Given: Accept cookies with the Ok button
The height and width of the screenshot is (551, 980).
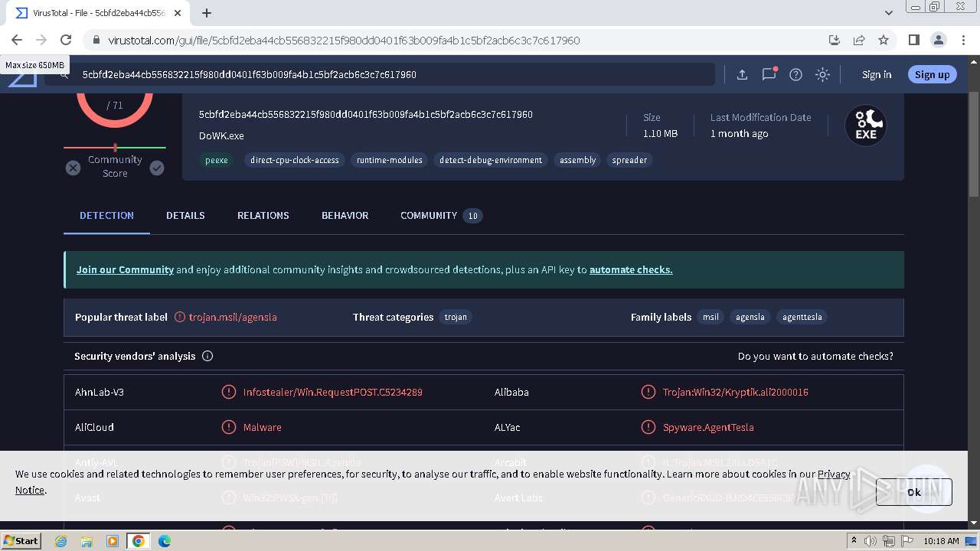Looking at the screenshot, I should coord(914,492).
